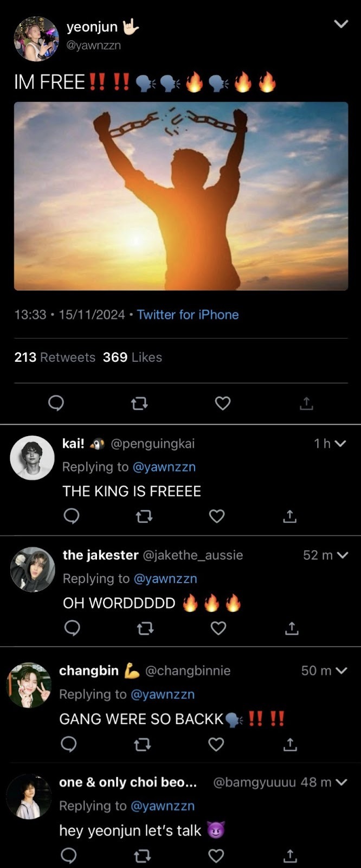This screenshot has width=361, height=868.
Task: Open the broken chains sunset image
Action: 181,196
